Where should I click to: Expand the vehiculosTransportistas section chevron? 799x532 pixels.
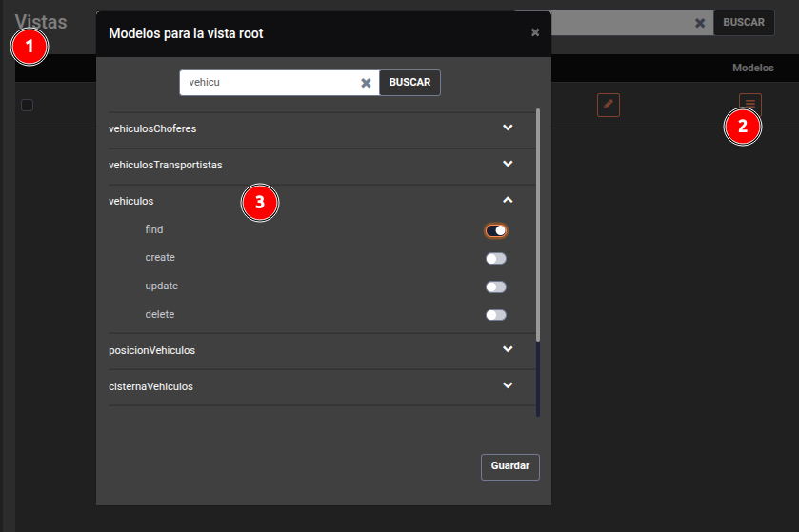tap(508, 165)
